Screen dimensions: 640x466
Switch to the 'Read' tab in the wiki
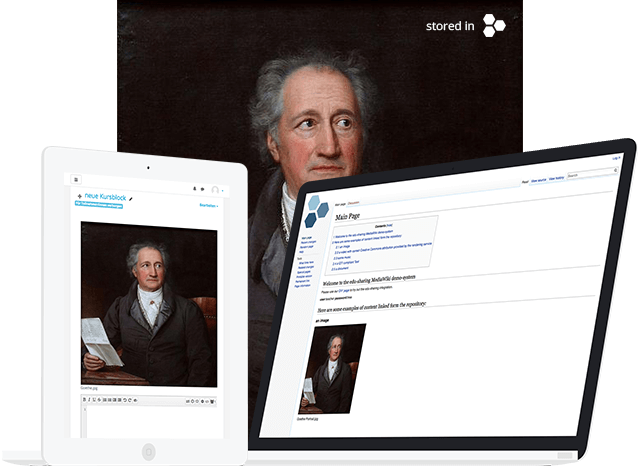click(525, 182)
